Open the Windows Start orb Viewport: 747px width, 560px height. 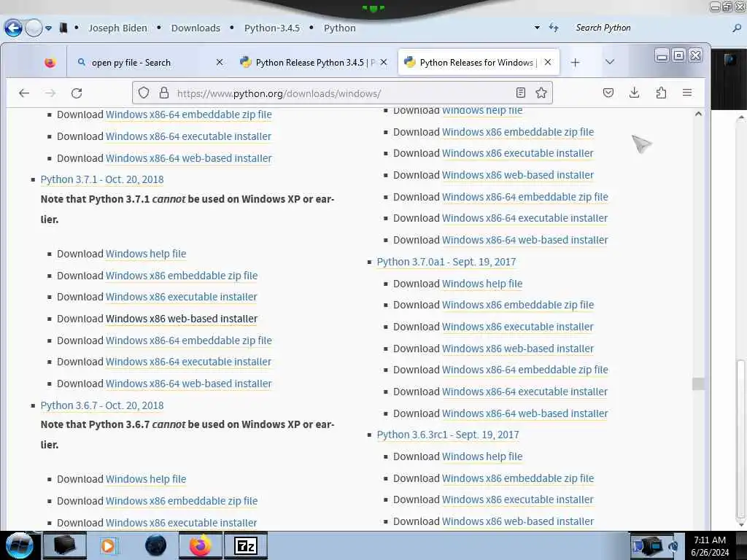[19, 545]
